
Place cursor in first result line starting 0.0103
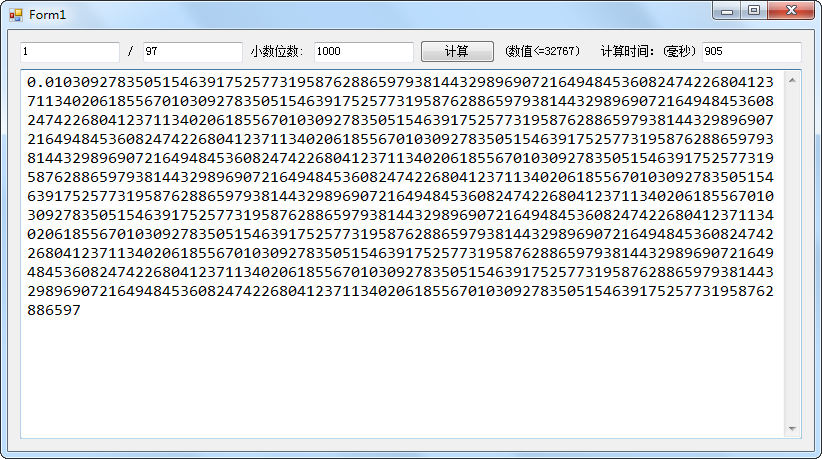coord(400,82)
